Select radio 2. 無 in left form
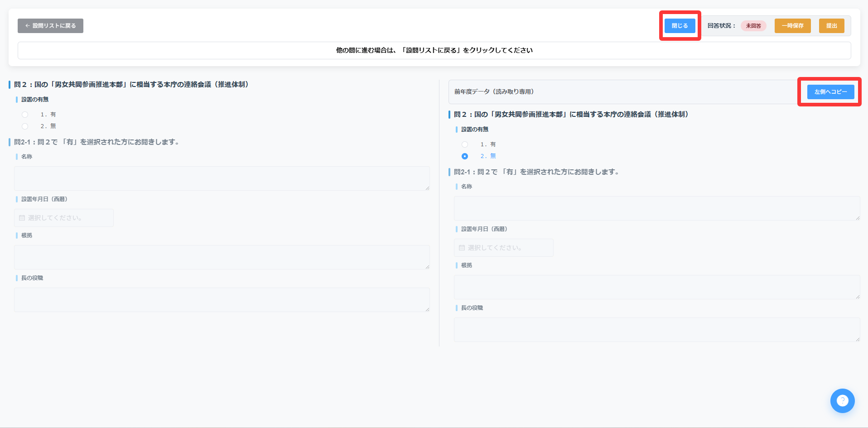This screenshot has height=428, width=868. [25, 126]
